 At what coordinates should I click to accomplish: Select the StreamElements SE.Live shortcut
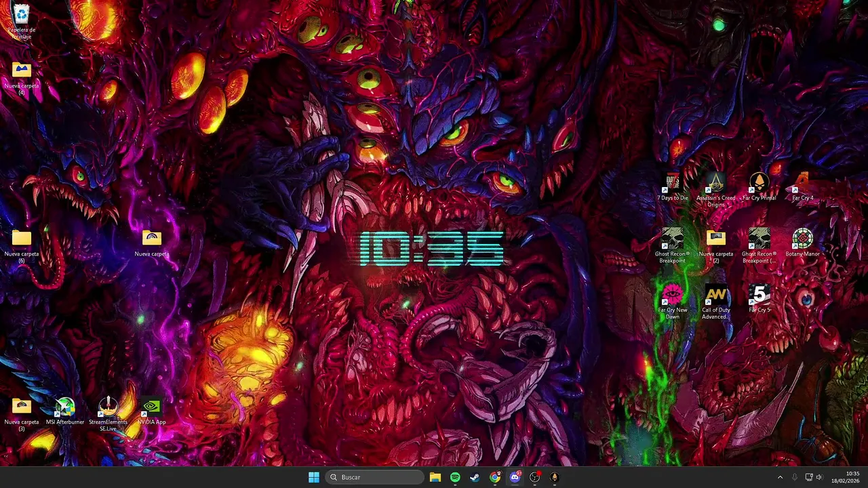[108, 414]
